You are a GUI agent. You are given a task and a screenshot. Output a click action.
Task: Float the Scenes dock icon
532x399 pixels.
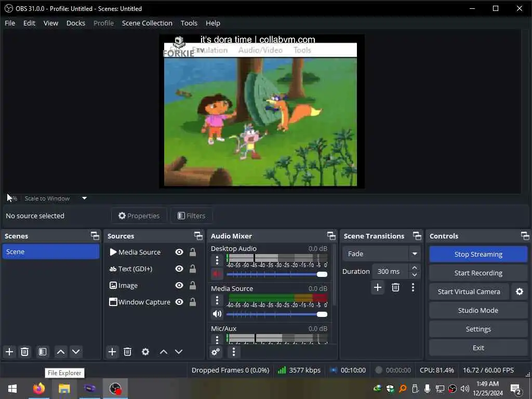click(95, 236)
